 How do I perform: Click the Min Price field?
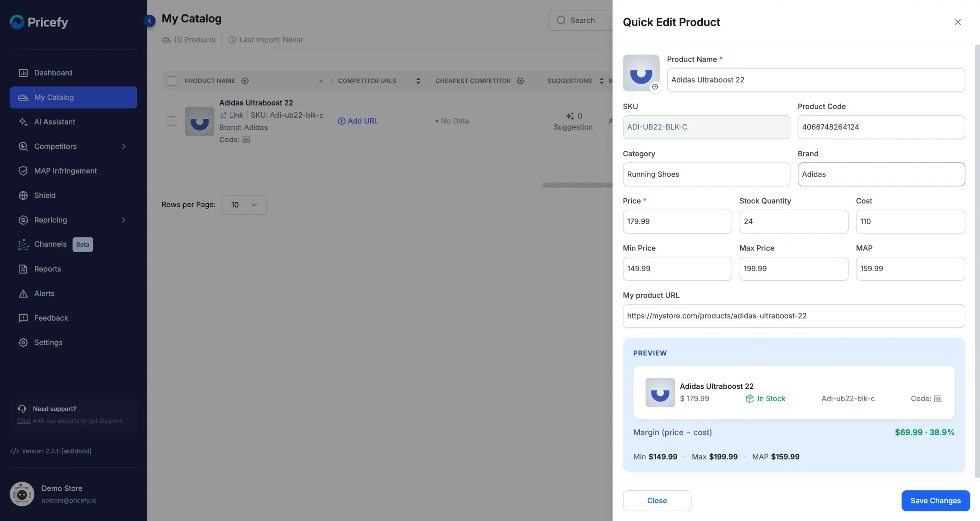tap(677, 269)
